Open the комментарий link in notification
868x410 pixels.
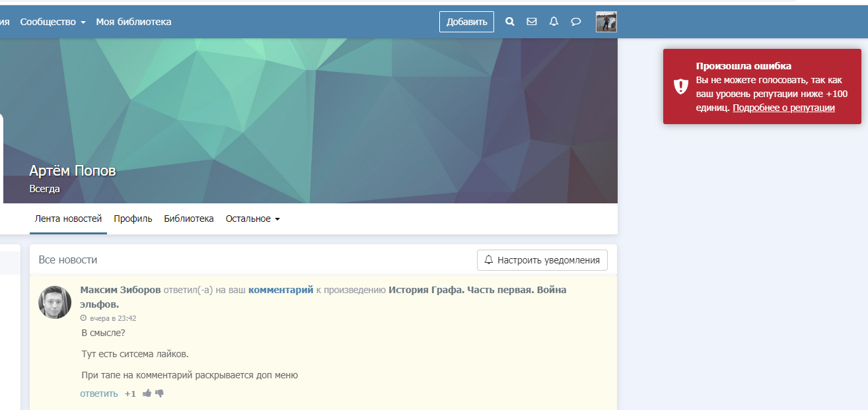pos(281,290)
